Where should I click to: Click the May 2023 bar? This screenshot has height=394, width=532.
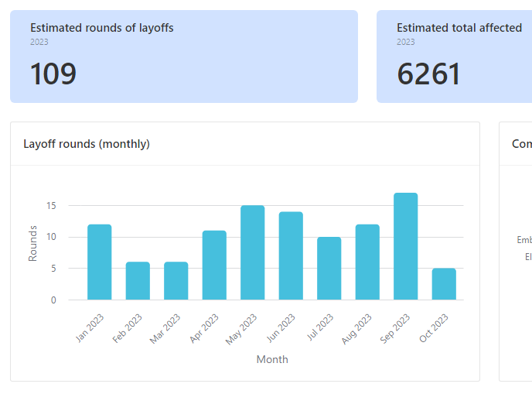pos(252,253)
